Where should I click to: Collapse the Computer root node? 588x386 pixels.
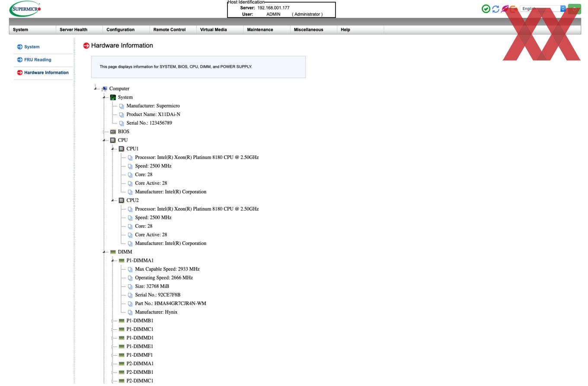pyautogui.click(x=96, y=89)
